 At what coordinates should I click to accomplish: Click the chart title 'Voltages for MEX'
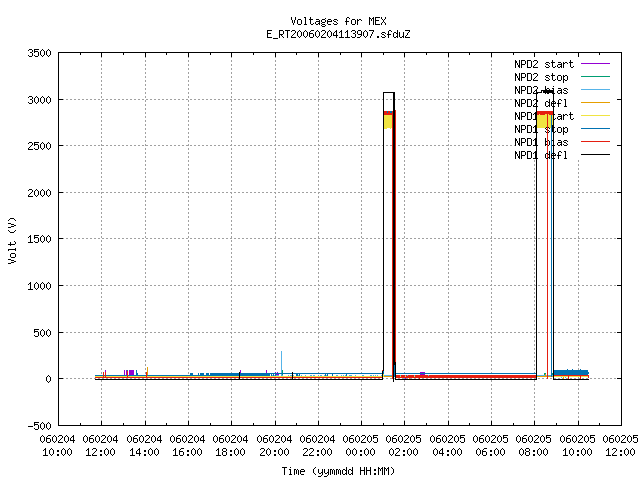[338, 21]
